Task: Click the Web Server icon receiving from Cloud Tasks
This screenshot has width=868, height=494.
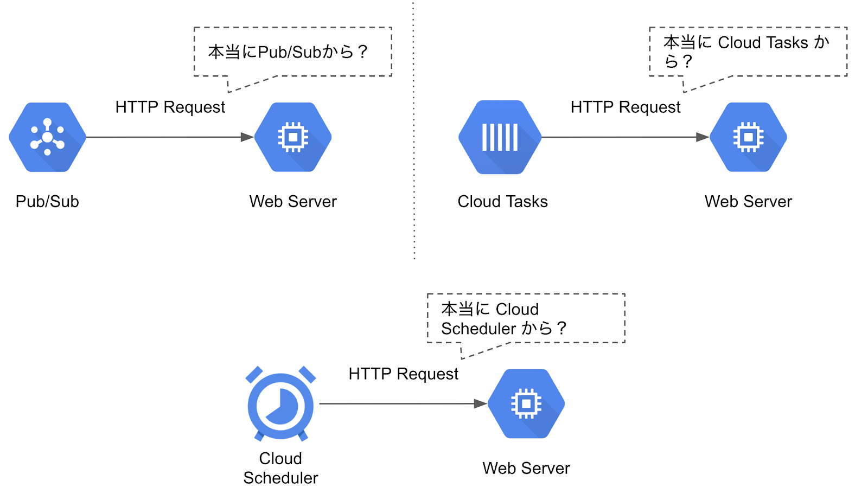Action: click(748, 137)
